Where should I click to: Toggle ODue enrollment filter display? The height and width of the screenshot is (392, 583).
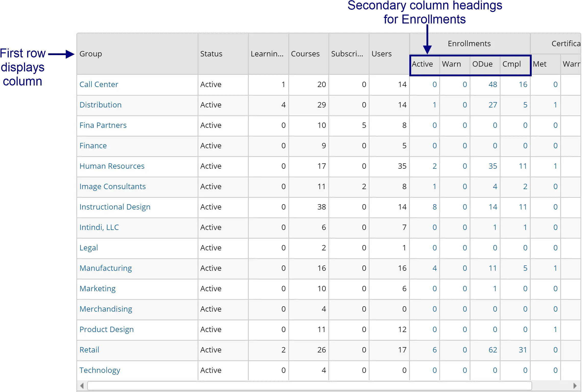coord(481,64)
